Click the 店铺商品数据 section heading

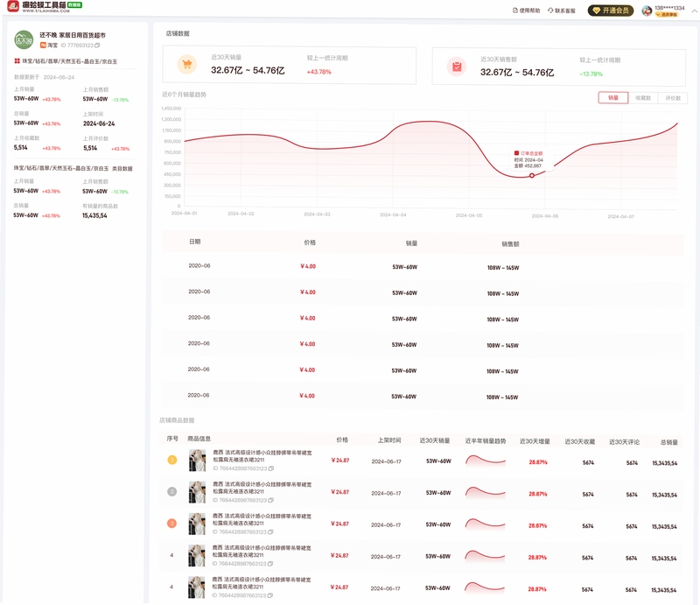click(177, 420)
